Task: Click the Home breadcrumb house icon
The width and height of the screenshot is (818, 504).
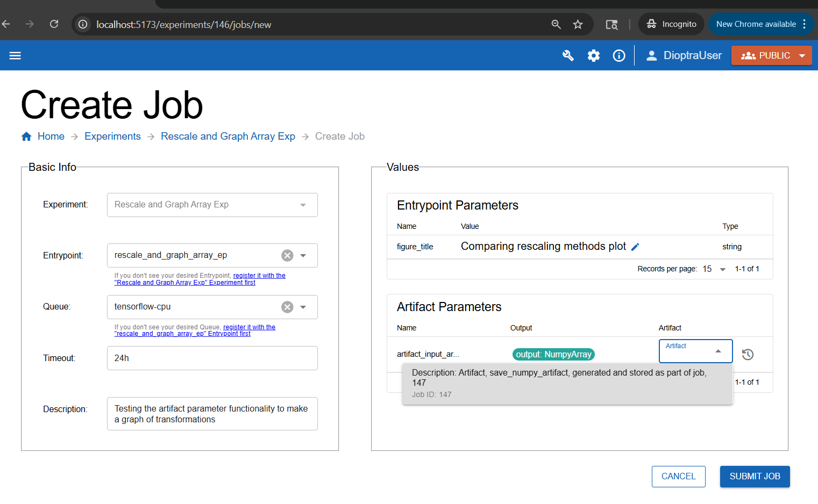Action: pyautogui.click(x=26, y=136)
